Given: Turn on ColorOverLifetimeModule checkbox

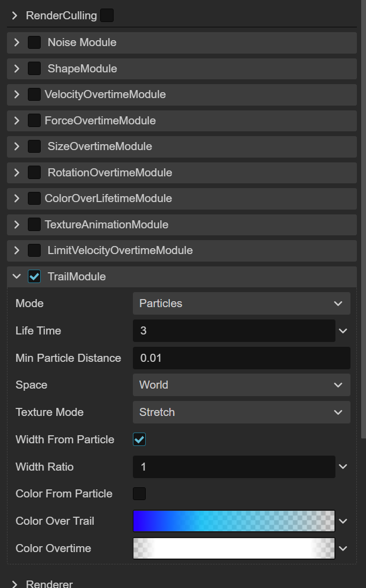Looking at the screenshot, I should (x=34, y=198).
